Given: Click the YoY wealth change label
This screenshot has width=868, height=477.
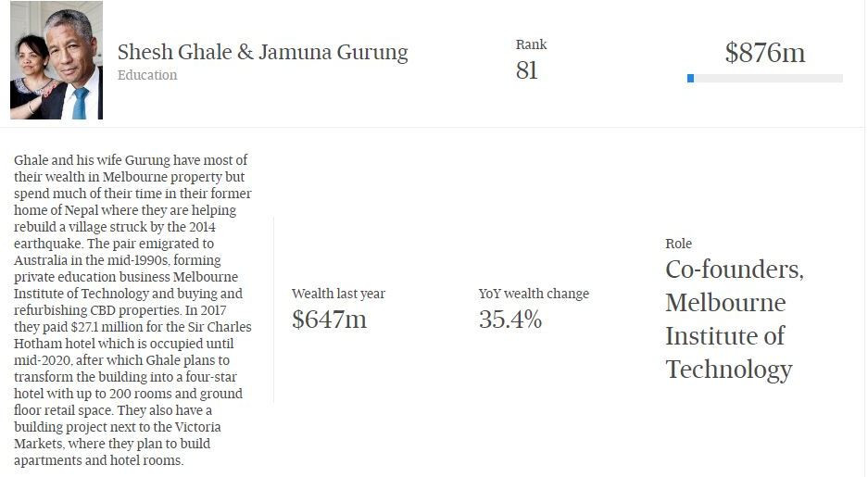Looking at the screenshot, I should [534, 294].
